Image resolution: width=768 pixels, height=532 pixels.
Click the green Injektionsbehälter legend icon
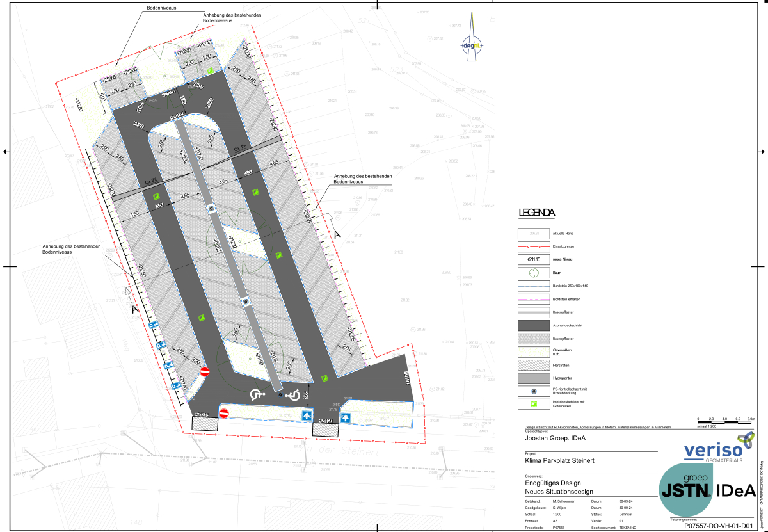pyautogui.click(x=533, y=403)
